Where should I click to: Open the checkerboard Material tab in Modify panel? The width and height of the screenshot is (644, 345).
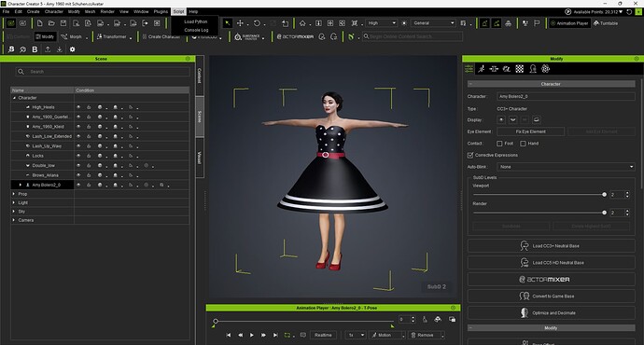[x=520, y=69]
